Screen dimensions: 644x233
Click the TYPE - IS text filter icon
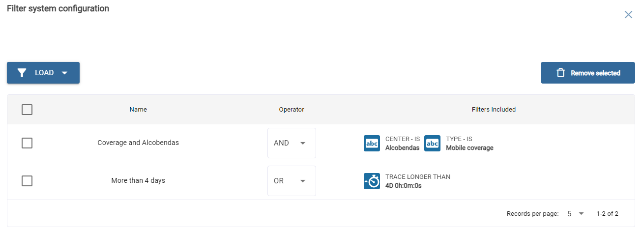(432, 143)
